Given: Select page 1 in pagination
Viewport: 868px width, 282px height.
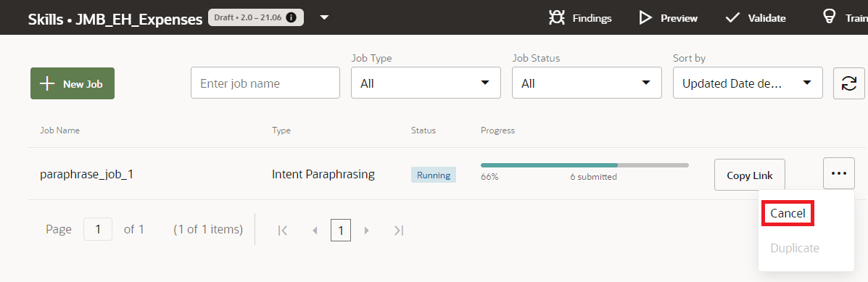Looking at the screenshot, I should tap(340, 230).
